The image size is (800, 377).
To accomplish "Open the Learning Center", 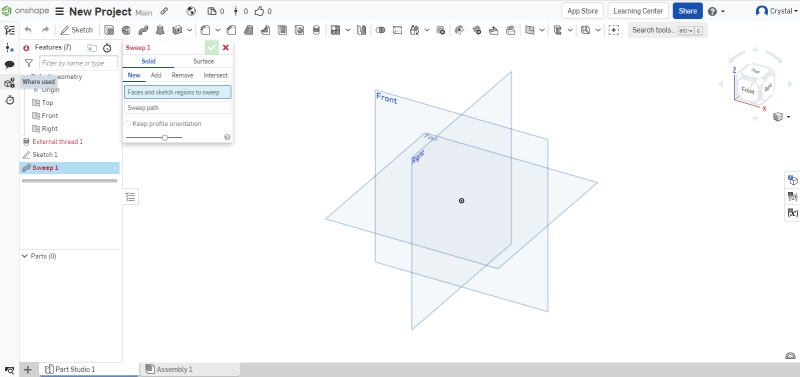I will click(638, 11).
